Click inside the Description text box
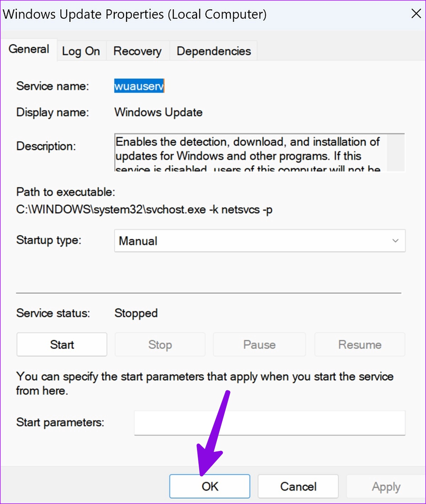Viewport: 426px width, 504px height. [250, 152]
